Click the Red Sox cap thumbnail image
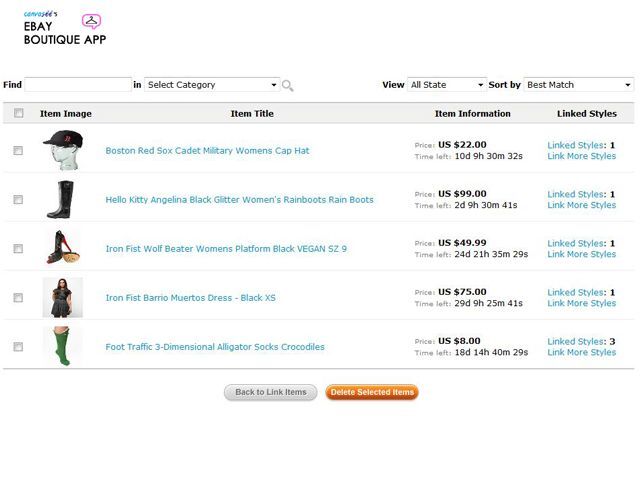The image size is (640, 480). coord(63,150)
